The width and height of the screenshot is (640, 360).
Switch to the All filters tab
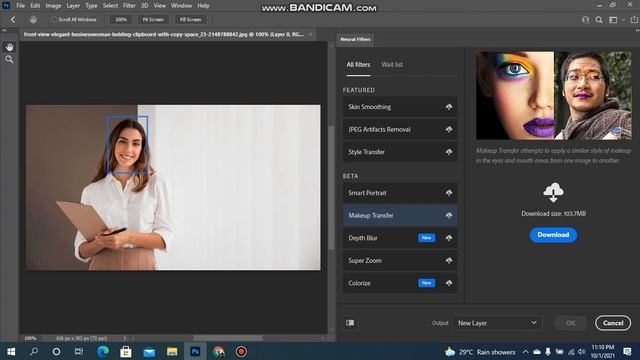coord(358,64)
